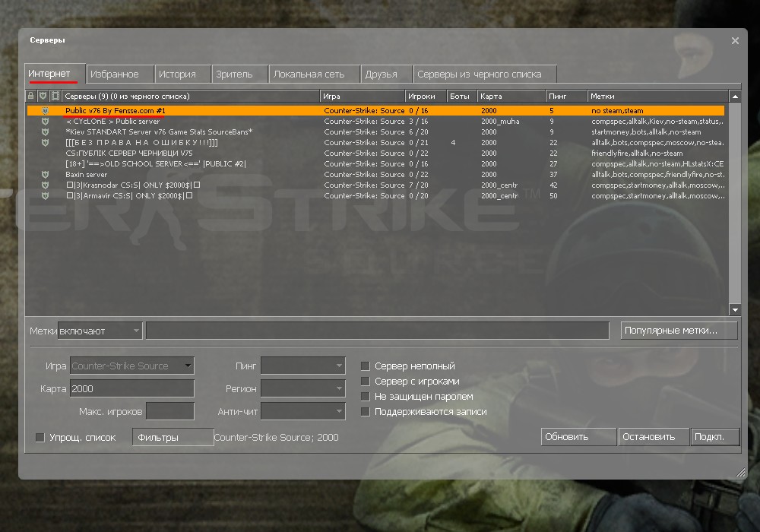The width and height of the screenshot is (760, 532).
Task: Click the replay film column header icon
Action: 55,96
